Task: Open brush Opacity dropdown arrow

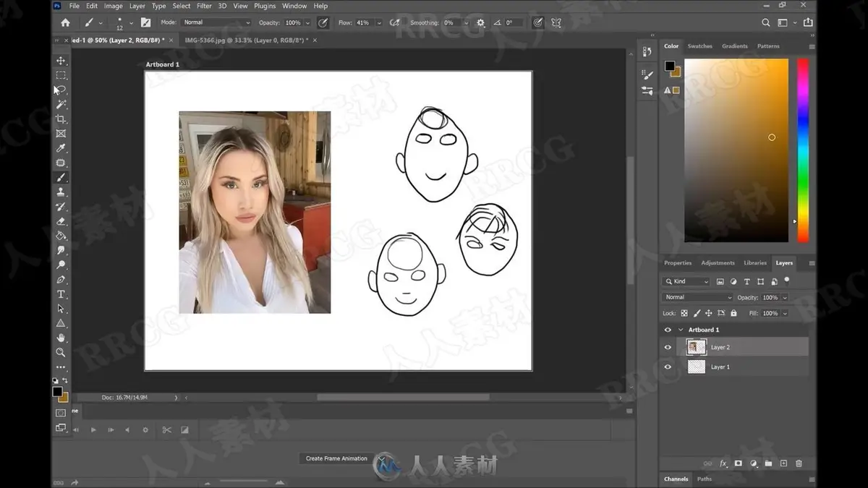Action: pyautogui.click(x=307, y=22)
